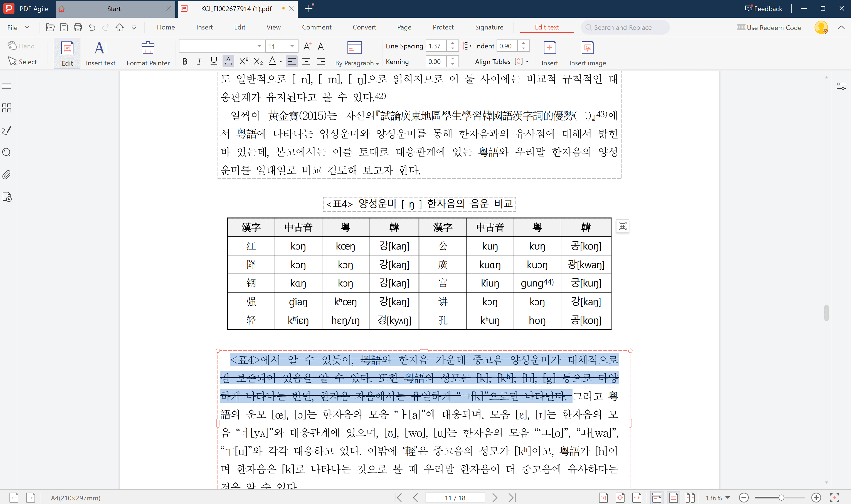Save the document with the disk icon
This screenshot has width=851, height=504.
(x=64, y=27)
